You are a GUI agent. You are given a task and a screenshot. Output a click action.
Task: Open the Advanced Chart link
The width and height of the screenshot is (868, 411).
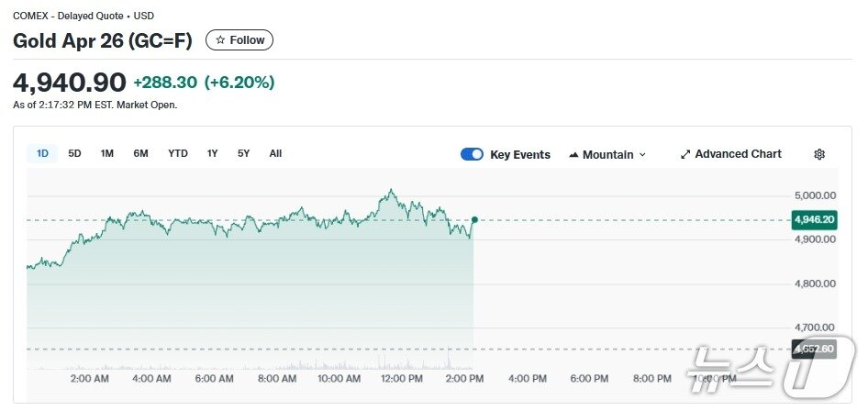coord(738,154)
